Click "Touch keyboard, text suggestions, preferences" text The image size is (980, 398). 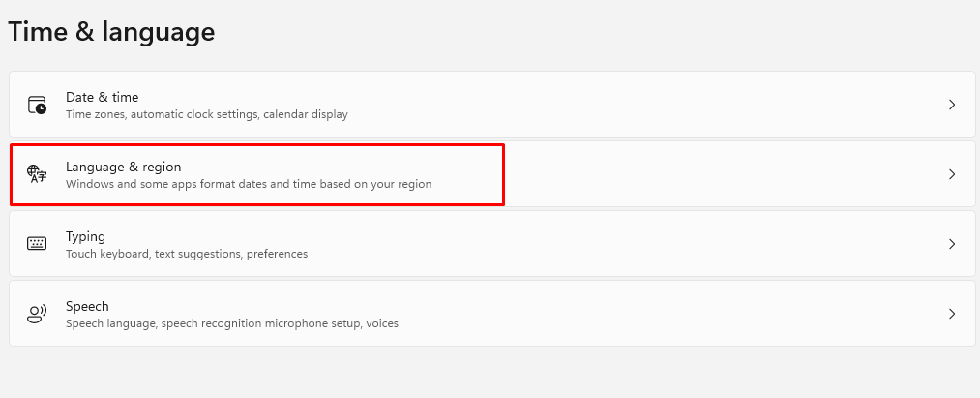pos(186,254)
